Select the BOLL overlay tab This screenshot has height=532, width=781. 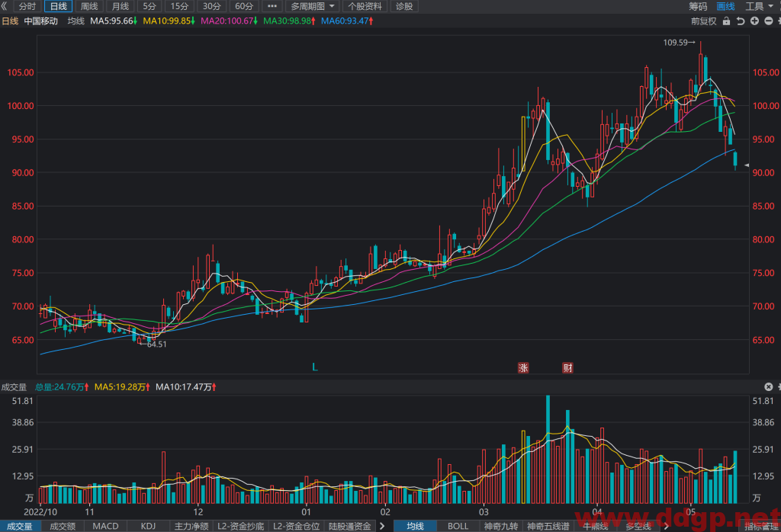pyautogui.click(x=458, y=526)
